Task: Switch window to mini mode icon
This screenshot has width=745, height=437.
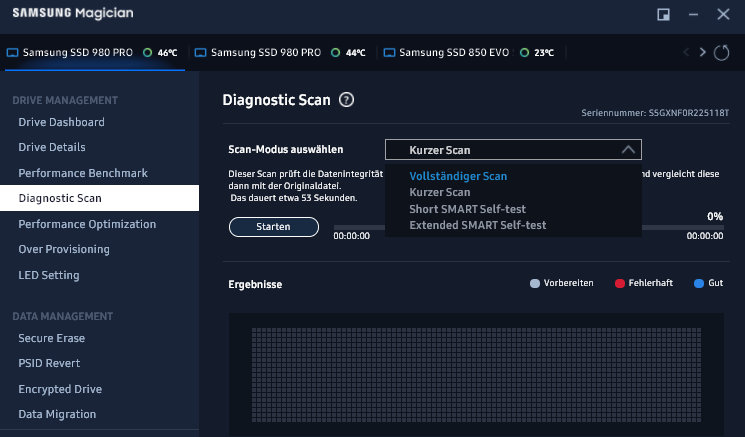Action: coord(663,15)
